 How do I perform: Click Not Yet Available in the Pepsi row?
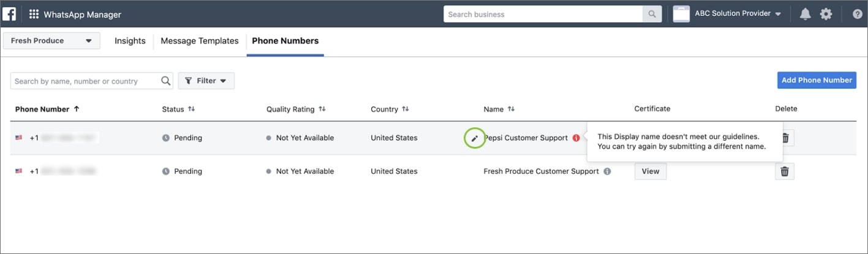coord(305,138)
